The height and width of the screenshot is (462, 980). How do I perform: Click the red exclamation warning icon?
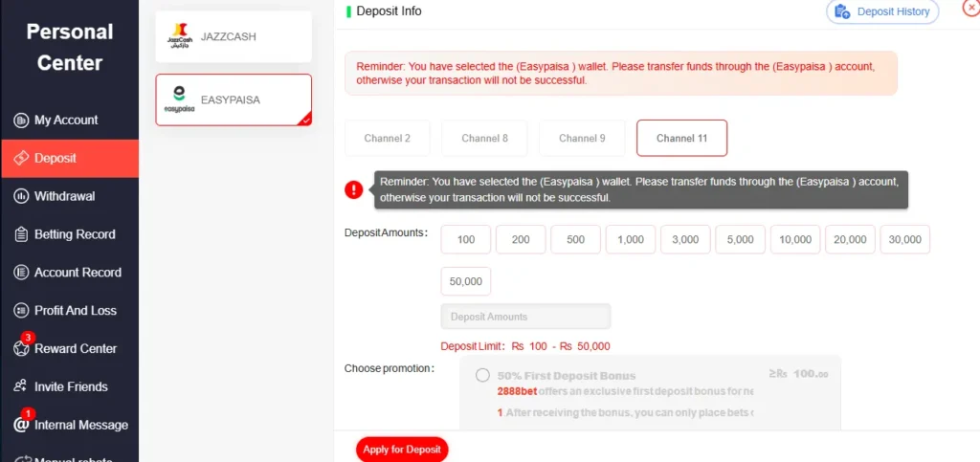(354, 189)
